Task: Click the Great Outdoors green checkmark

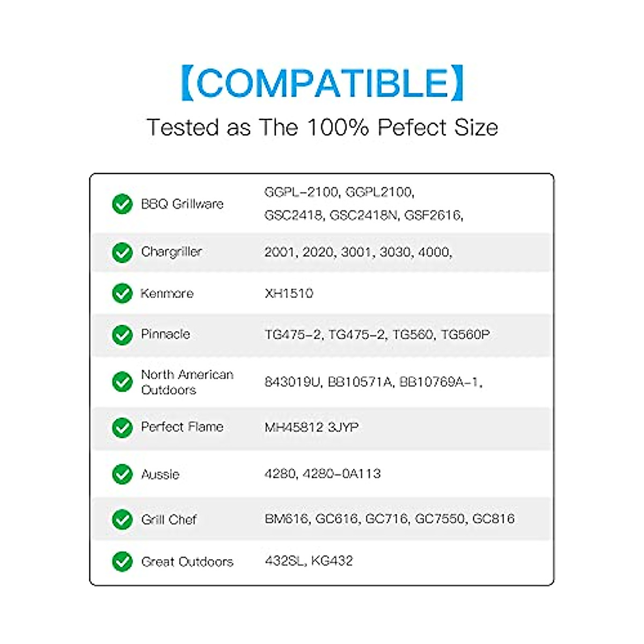Action: coord(122,561)
